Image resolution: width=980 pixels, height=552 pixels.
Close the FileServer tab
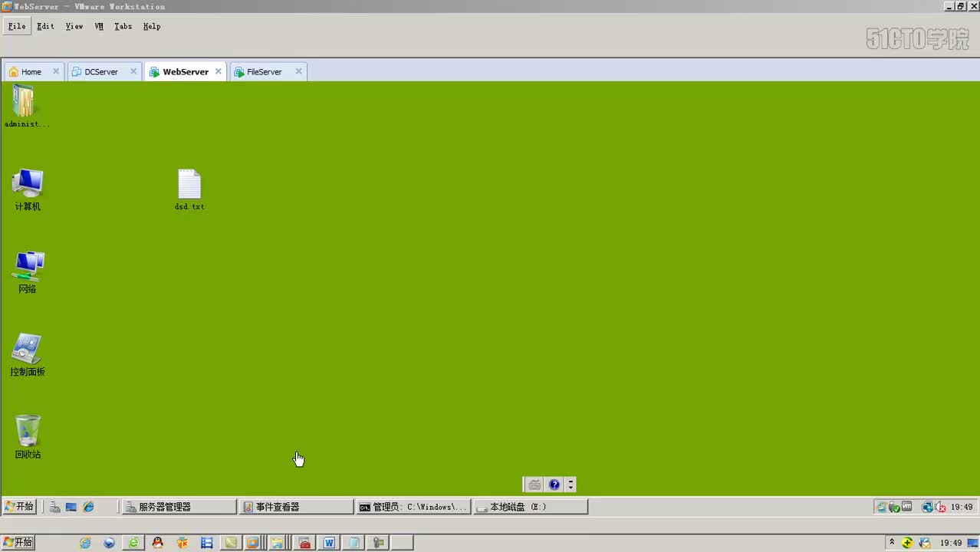pos(298,71)
